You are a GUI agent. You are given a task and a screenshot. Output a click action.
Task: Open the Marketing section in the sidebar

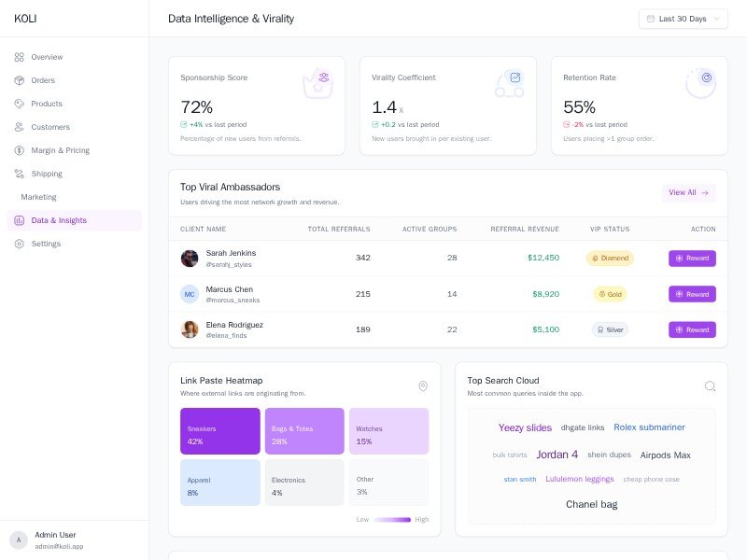(x=39, y=197)
